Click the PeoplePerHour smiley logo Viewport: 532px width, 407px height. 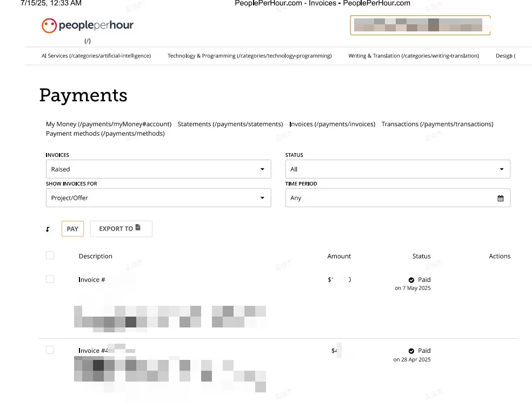[x=49, y=25]
